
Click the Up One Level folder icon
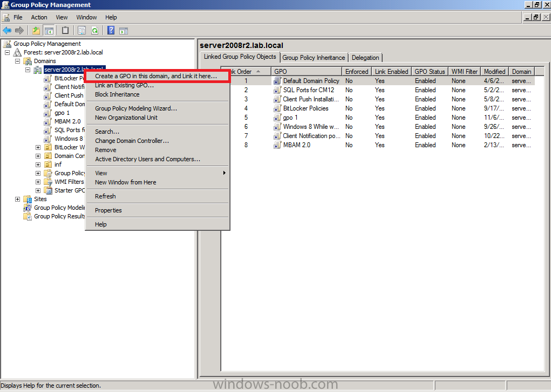coord(36,31)
